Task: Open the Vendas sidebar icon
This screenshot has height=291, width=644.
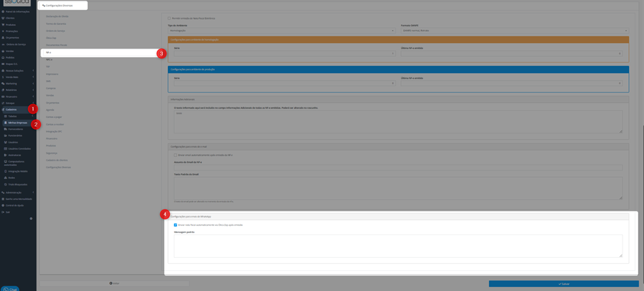Action: (3, 51)
